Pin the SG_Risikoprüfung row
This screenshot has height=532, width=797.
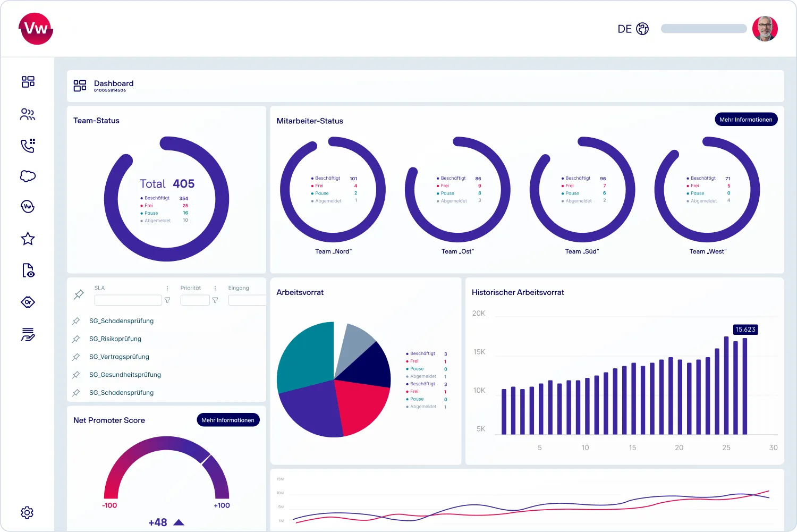point(76,339)
